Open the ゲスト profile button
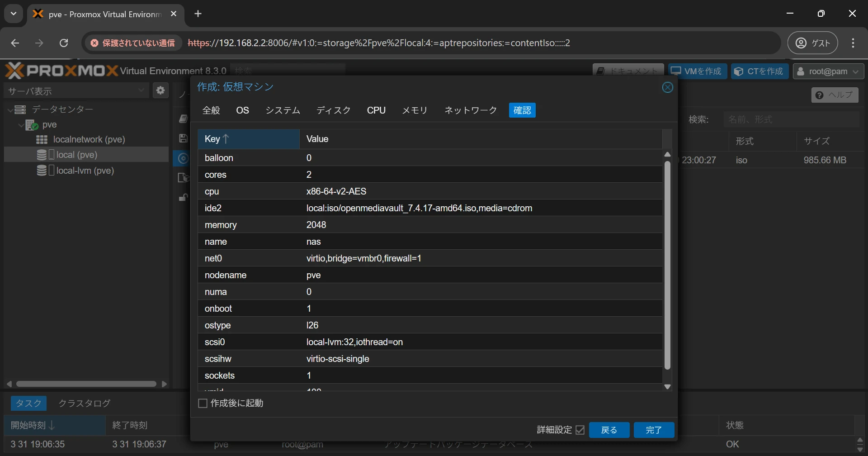 (813, 43)
